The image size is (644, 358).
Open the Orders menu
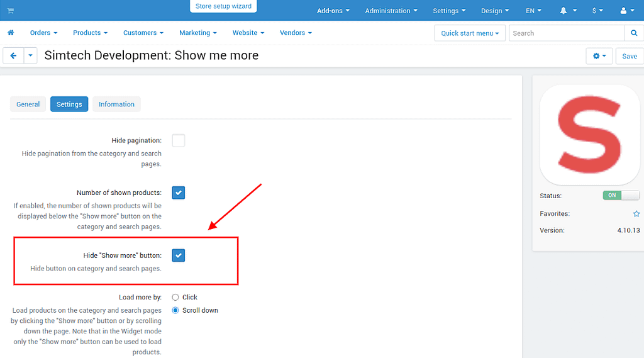tap(43, 33)
